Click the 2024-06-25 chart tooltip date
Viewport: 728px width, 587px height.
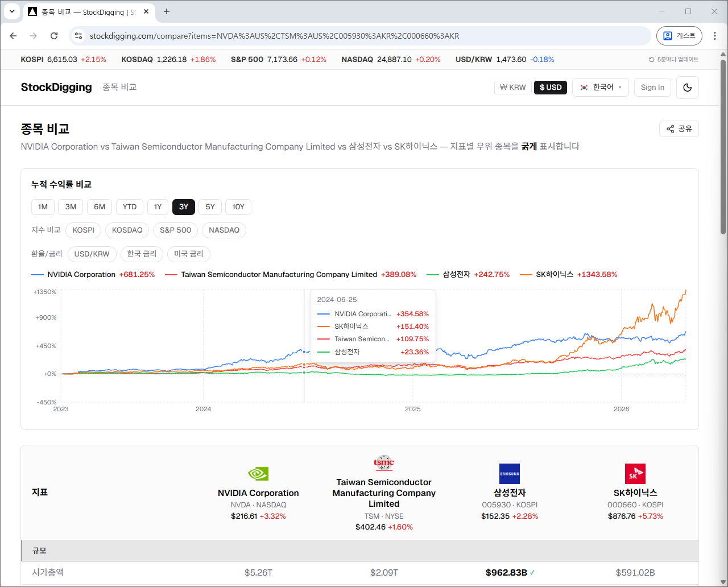coord(337,300)
